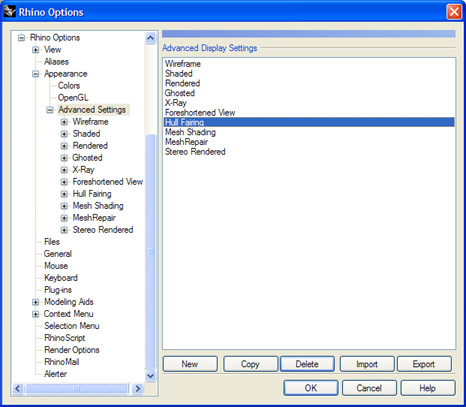466x407 pixels.
Task: Select Advanced Settings in the tree
Action: coord(92,110)
